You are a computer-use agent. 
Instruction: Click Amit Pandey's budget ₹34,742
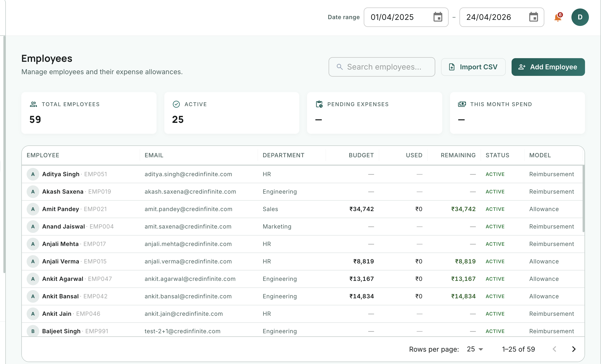point(362,209)
